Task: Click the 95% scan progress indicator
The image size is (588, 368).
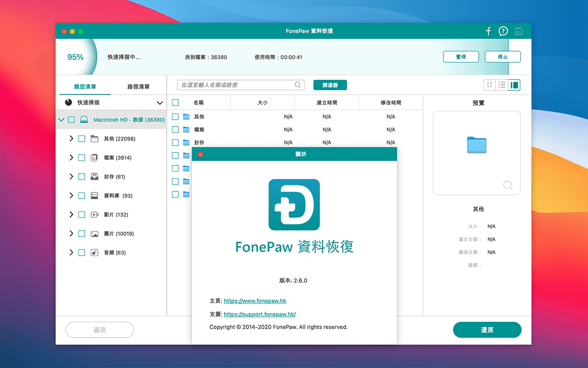Action: (75, 57)
